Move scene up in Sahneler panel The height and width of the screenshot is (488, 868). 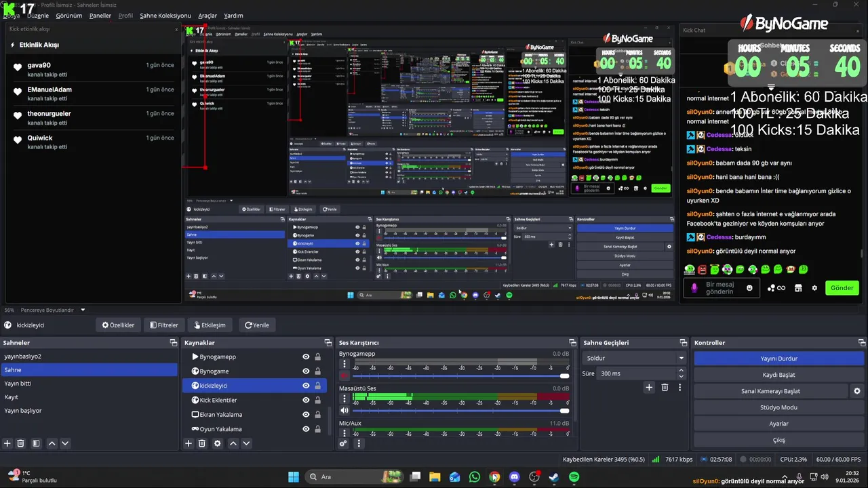(x=52, y=443)
